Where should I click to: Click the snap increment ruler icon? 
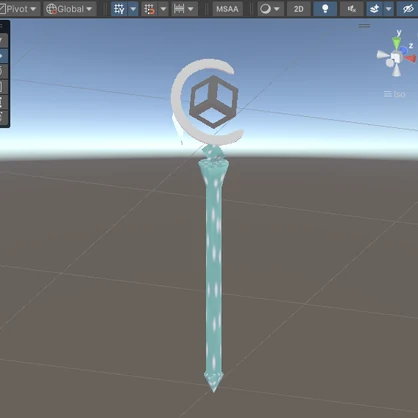[179, 9]
